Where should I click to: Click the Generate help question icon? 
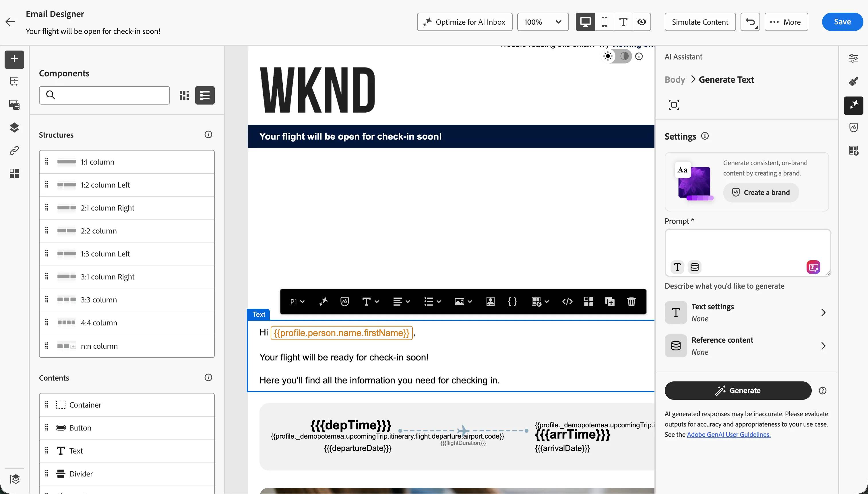pos(822,391)
